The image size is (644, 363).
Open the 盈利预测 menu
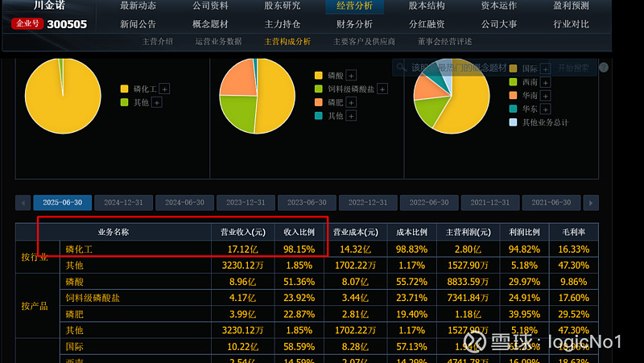point(571,6)
